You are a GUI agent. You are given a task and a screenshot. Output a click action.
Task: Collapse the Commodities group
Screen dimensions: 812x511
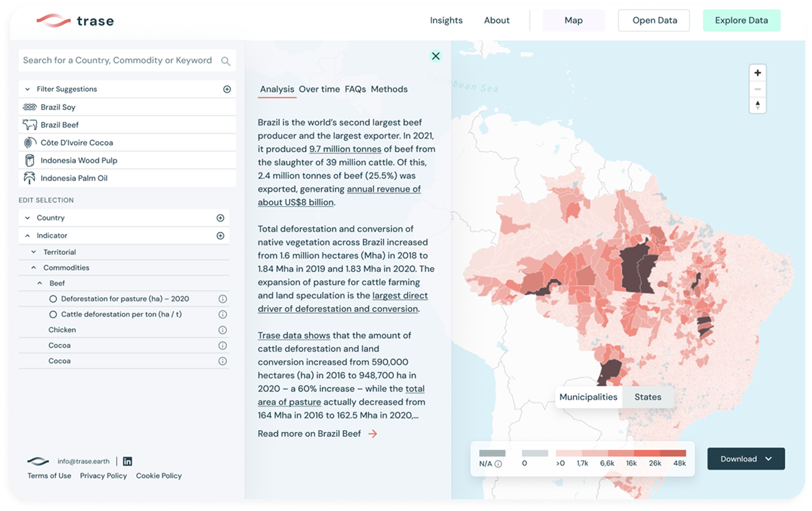[34, 268]
